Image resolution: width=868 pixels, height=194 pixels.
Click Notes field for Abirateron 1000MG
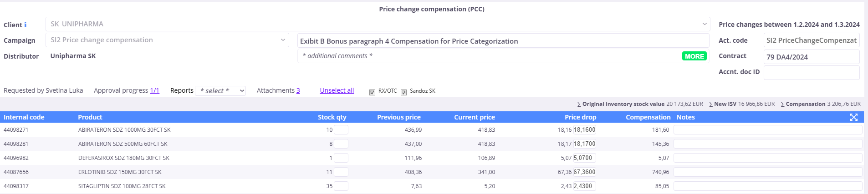pos(768,130)
